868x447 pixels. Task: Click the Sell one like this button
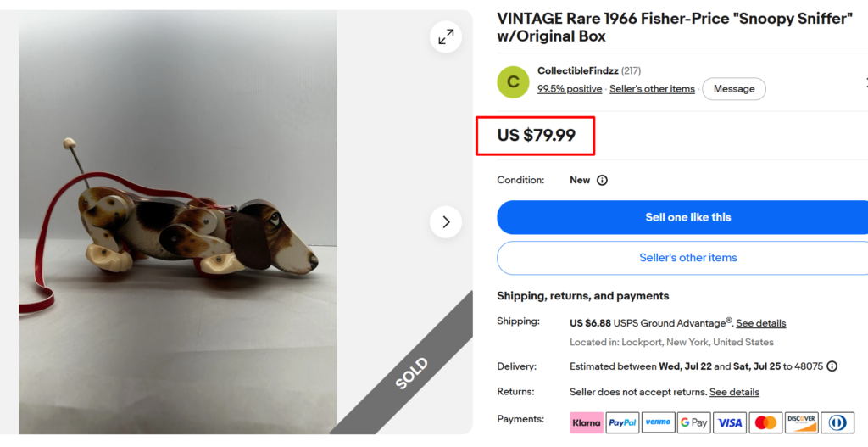coord(687,217)
